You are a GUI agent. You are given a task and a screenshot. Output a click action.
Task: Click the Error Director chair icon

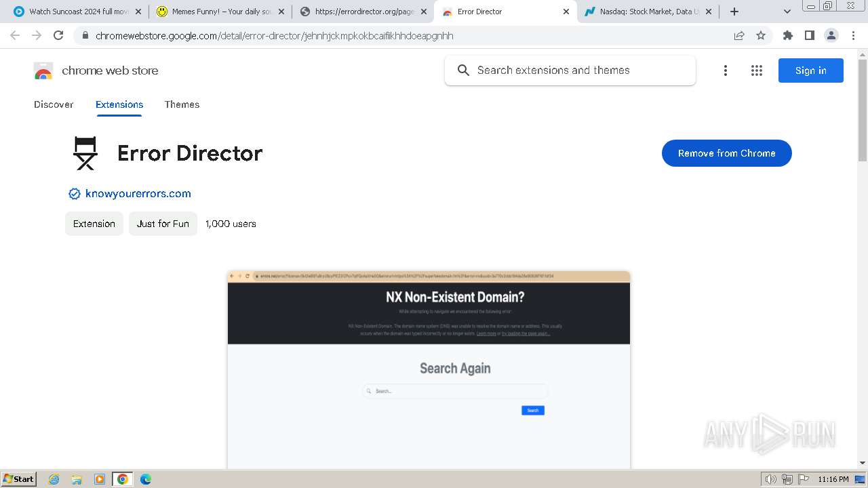(85, 153)
